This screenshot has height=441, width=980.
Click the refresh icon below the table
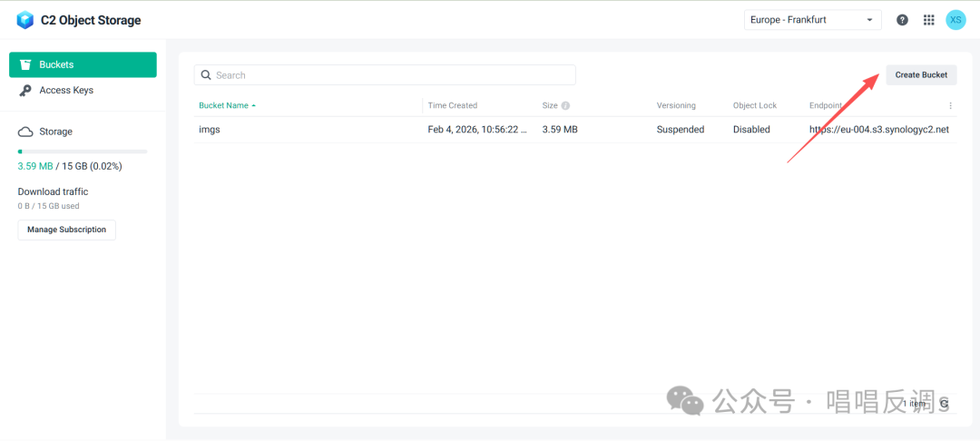click(945, 404)
